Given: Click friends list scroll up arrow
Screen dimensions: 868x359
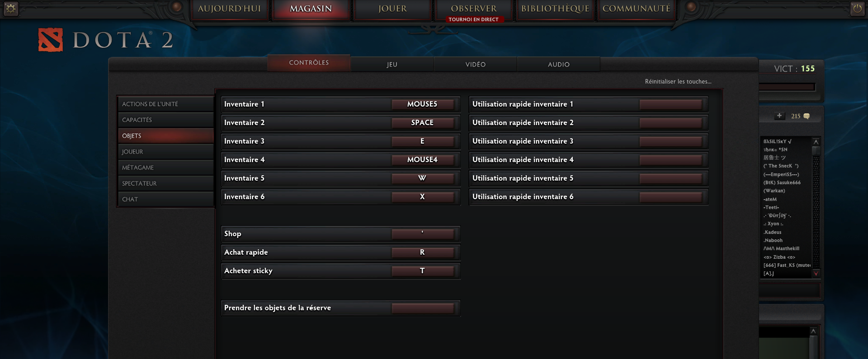Looking at the screenshot, I should coord(816,142).
